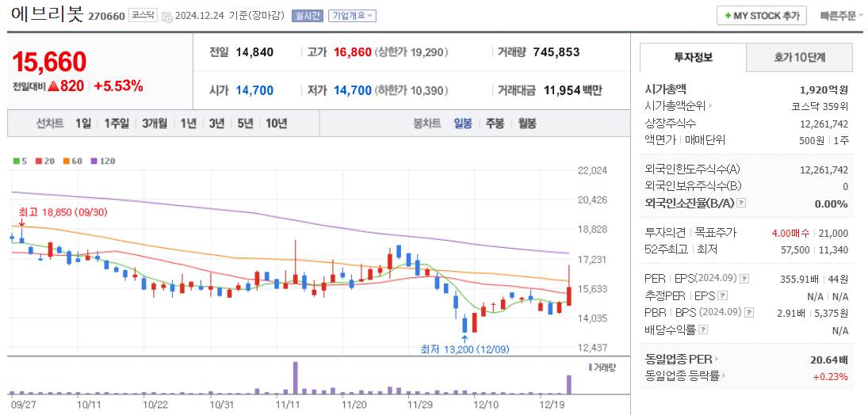Show the 주봉 candlestick chart
Screen dimensions: 868x415
click(495, 124)
